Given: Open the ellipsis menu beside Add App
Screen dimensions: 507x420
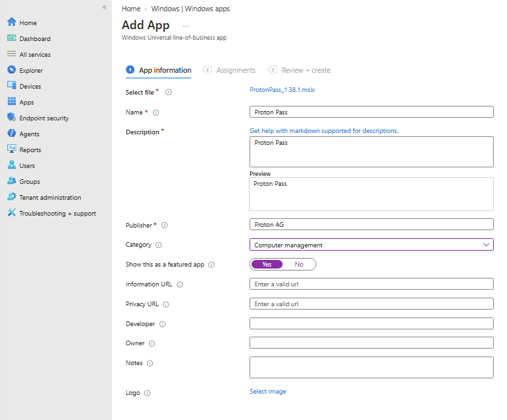Looking at the screenshot, I should click(x=185, y=26).
